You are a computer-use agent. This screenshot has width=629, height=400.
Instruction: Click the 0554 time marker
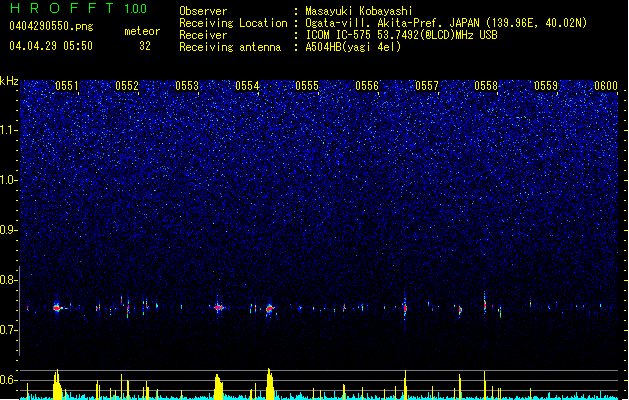(247, 86)
